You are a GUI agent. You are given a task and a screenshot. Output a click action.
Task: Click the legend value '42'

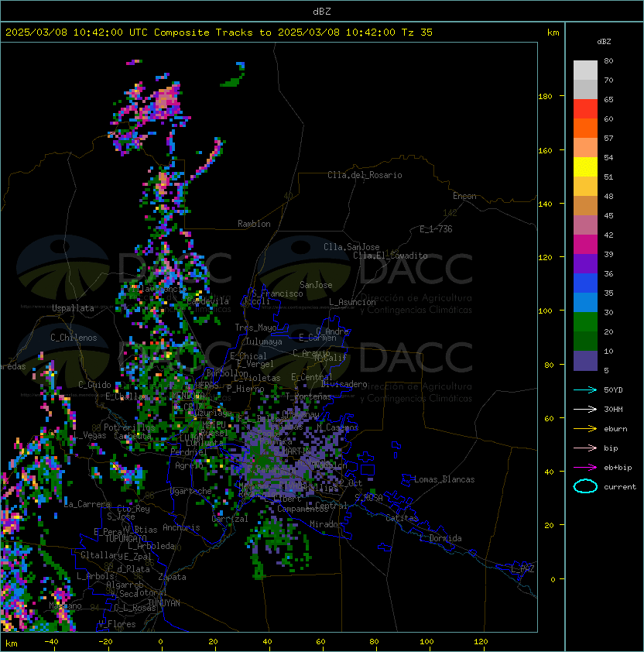pos(608,235)
